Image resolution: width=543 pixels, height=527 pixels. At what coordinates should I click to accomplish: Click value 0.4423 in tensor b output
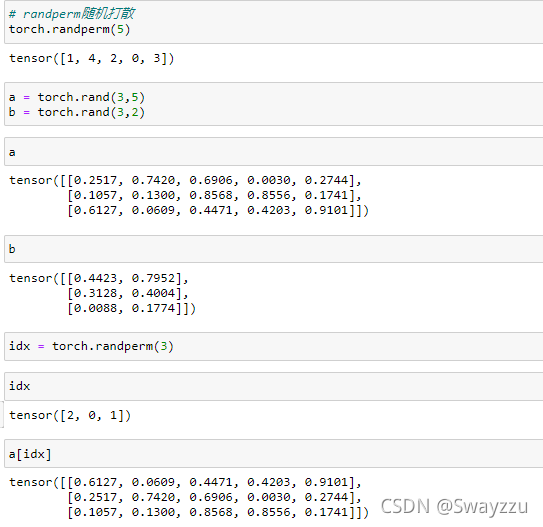point(96,278)
